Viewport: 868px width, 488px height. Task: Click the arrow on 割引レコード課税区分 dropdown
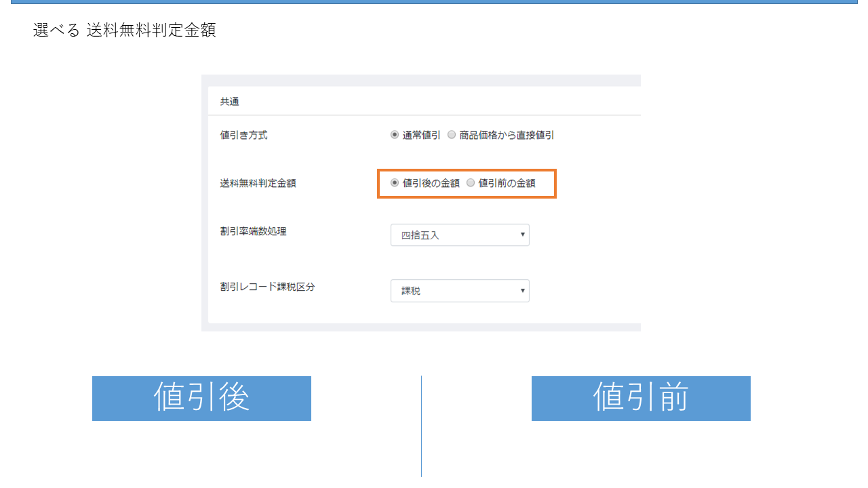[522, 291]
